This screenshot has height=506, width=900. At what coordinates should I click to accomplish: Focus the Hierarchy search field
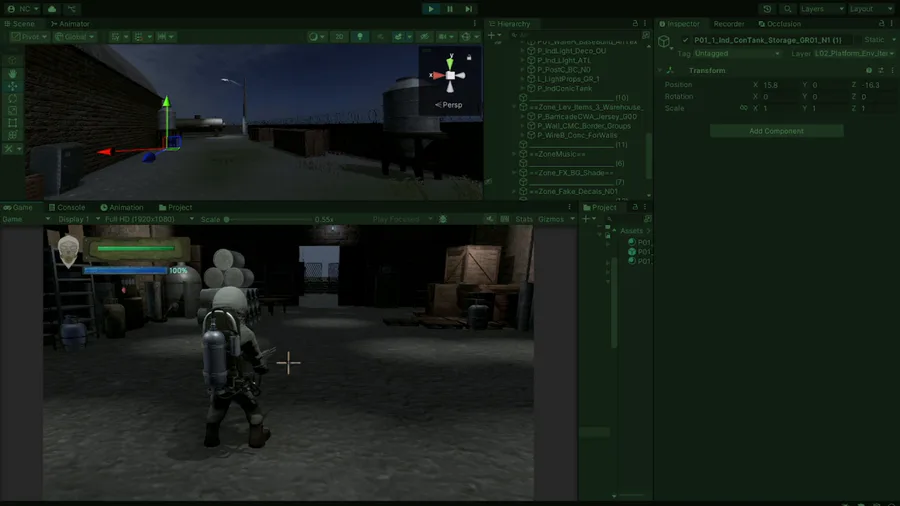click(x=574, y=35)
